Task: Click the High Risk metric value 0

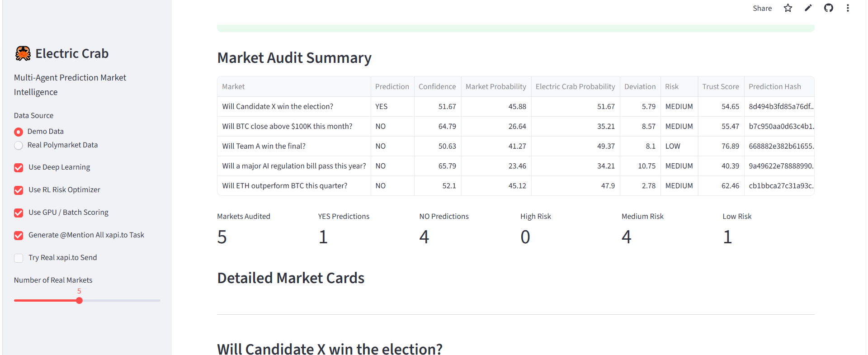Action: [x=525, y=237]
